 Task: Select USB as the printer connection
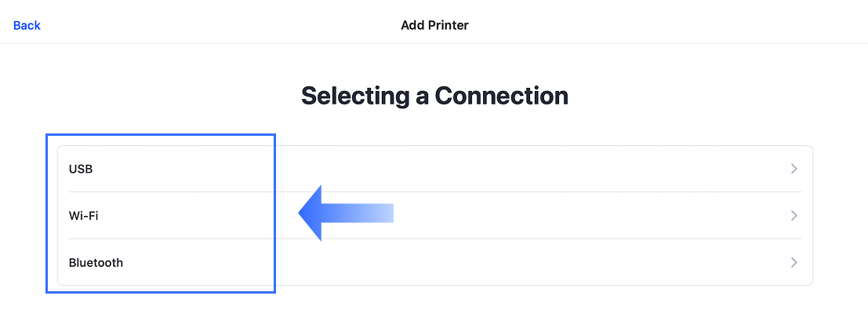tap(434, 169)
